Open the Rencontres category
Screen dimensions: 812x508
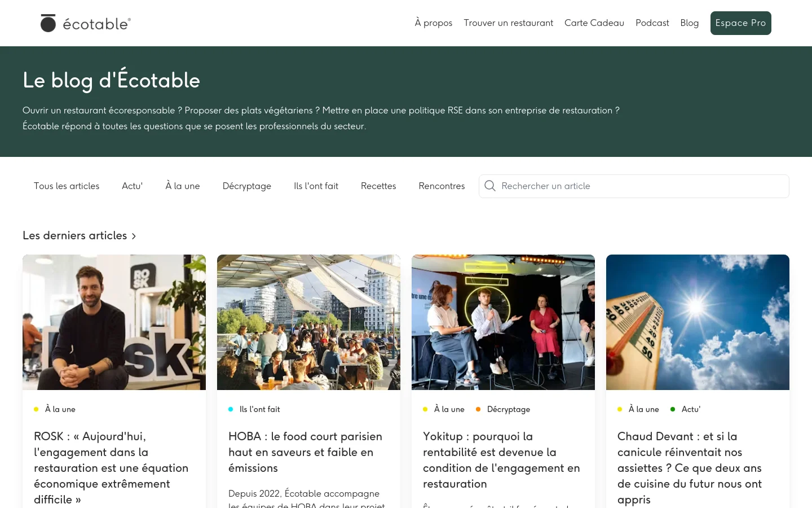tap(442, 186)
